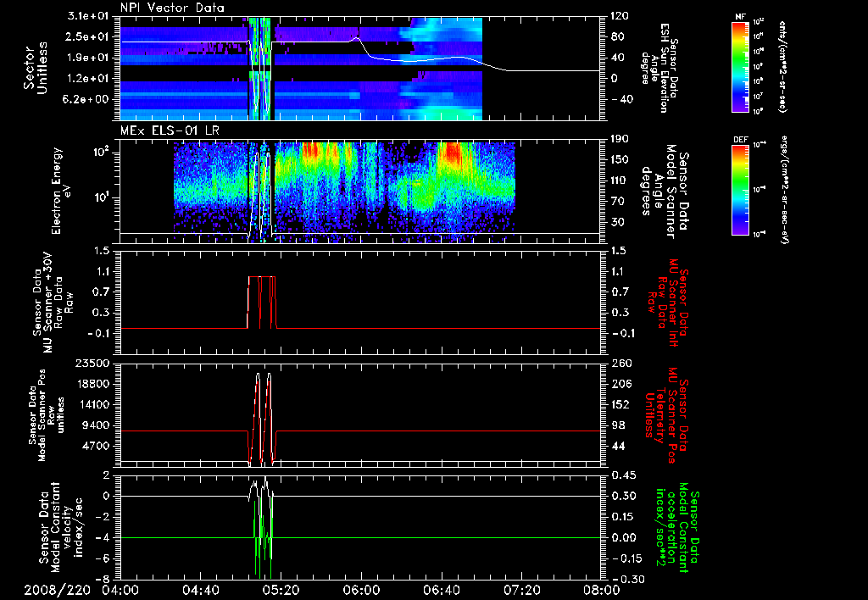Screen dimensions: 868x600
Task: Click 'Model Scanner Pos Raw' axis label
Action: point(46,415)
